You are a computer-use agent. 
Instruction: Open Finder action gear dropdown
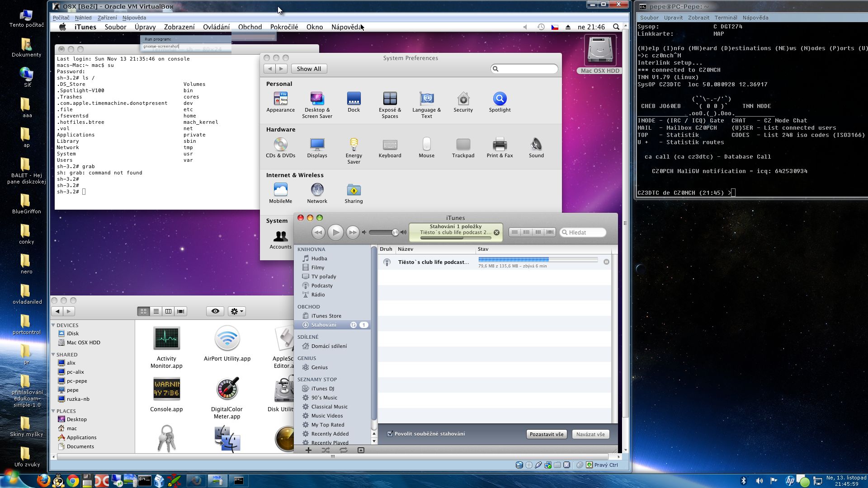(237, 311)
